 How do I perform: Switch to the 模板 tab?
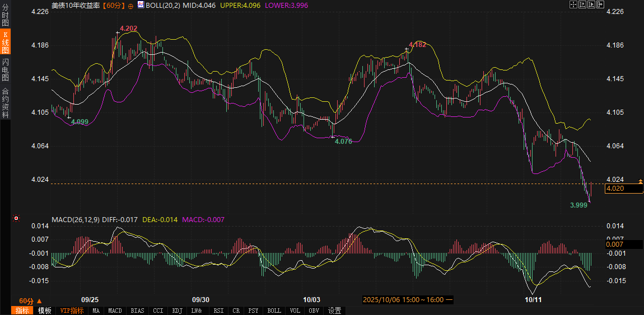[x=45, y=311]
